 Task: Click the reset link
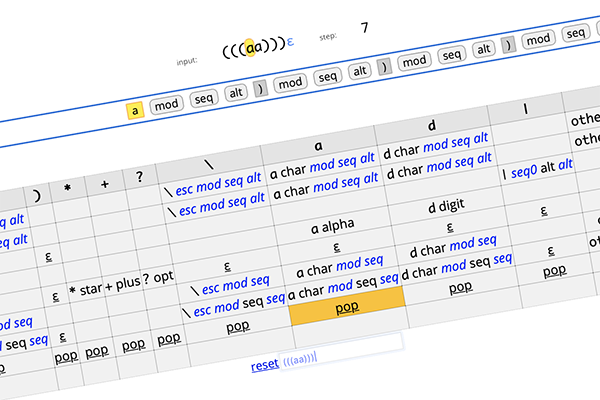point(265,366)
